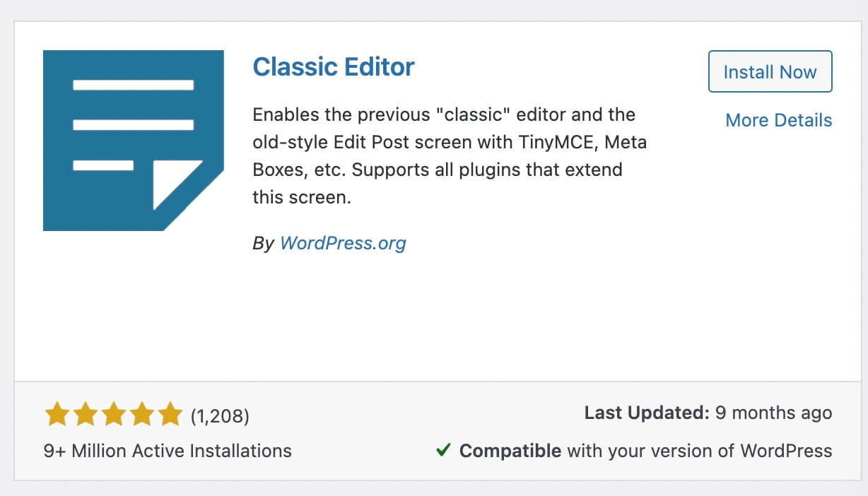
Task: Visit the WordPress.org author link
Action: click(x=343, y=244)
